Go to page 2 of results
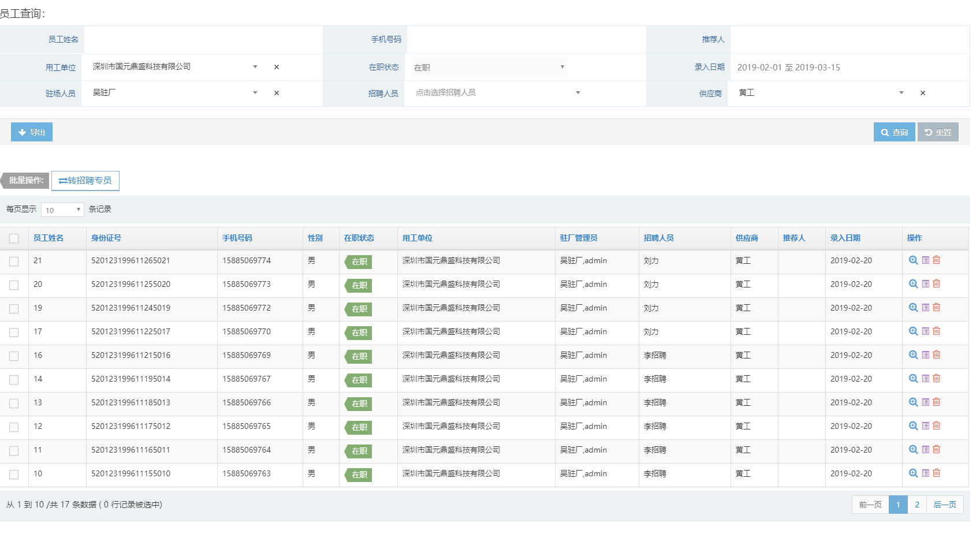Screen dimensions: 980x534 click(x=916, y=505)
